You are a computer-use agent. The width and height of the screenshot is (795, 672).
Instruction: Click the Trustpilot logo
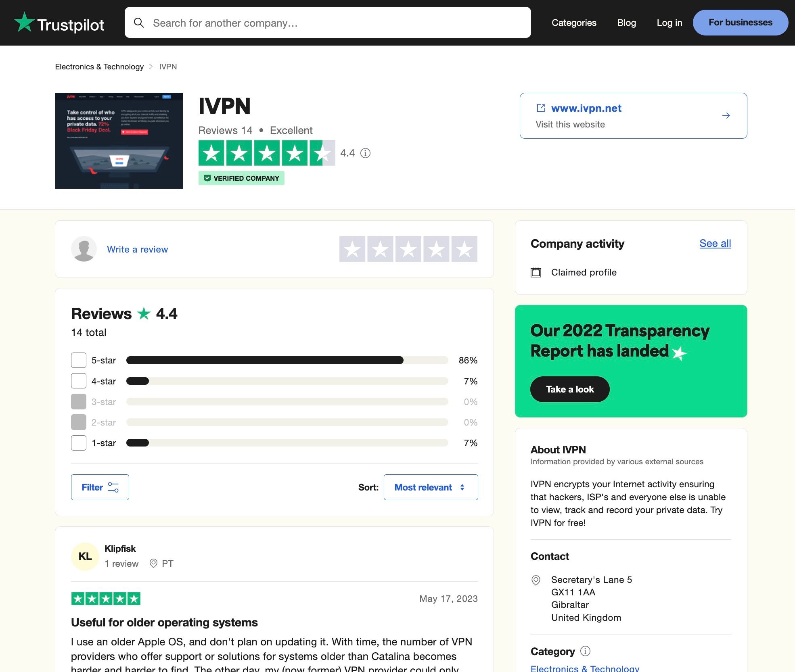click(59, 23)
